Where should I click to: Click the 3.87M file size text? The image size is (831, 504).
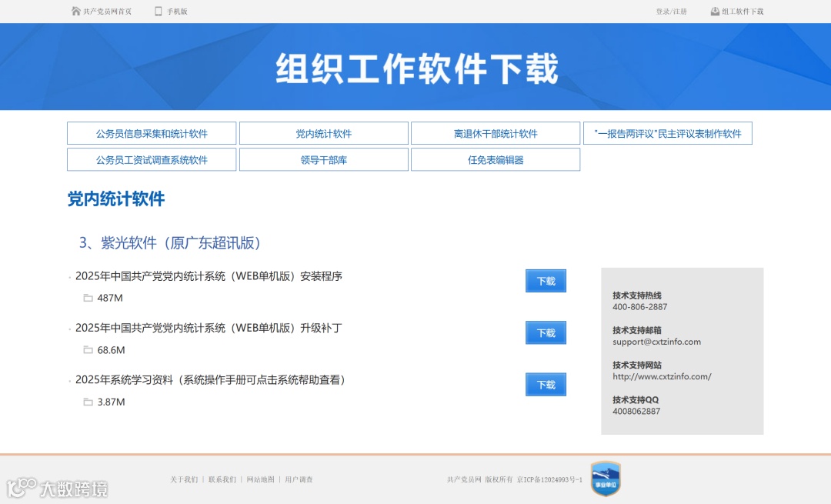click(112, 402)
